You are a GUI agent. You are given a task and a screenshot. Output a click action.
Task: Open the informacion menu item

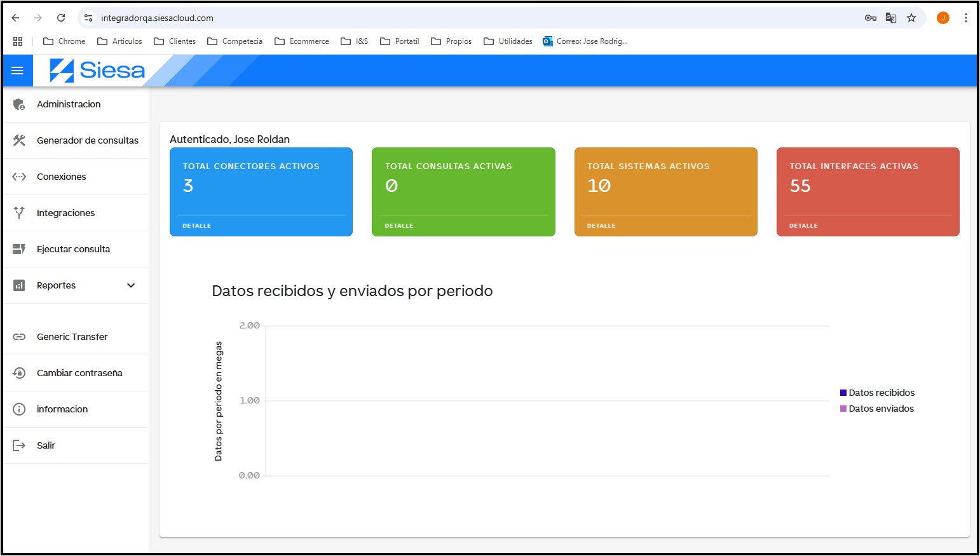62,409
